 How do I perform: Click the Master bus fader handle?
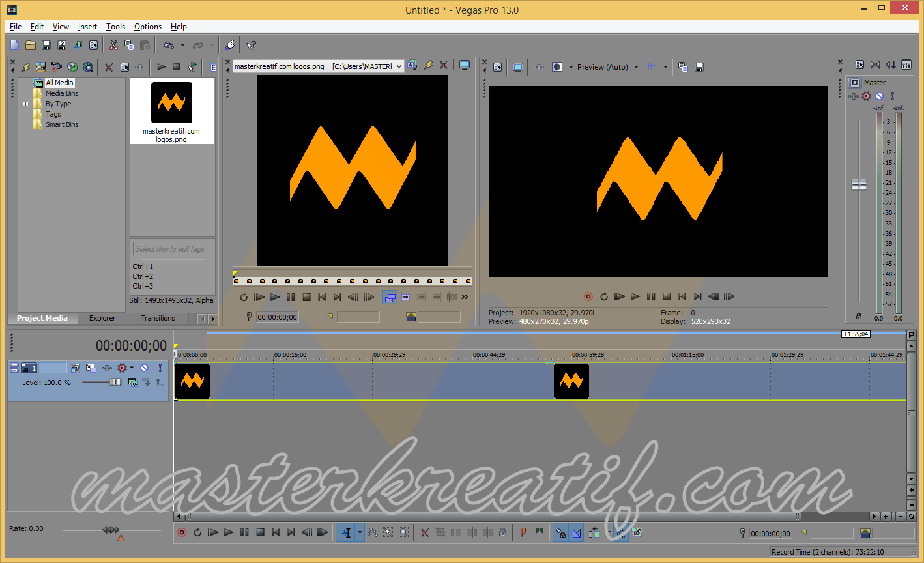click(859, 184)
